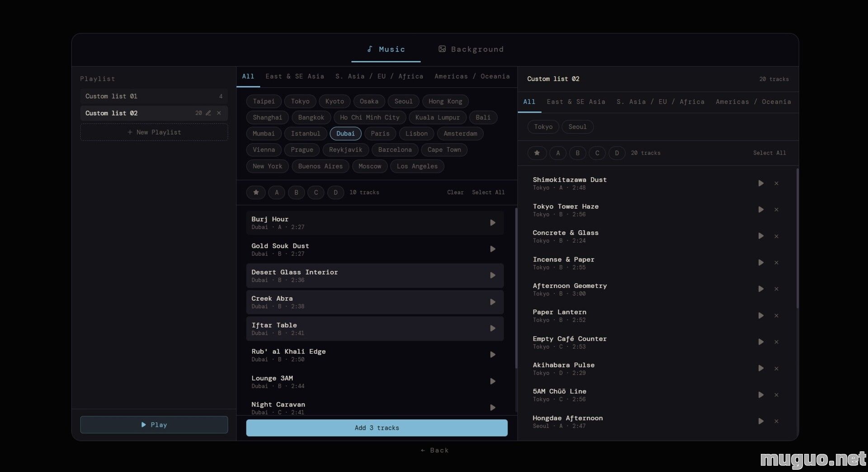Open library Americas / Oceania tab
The image size is (868, 472).
click(x=472, y=76)
